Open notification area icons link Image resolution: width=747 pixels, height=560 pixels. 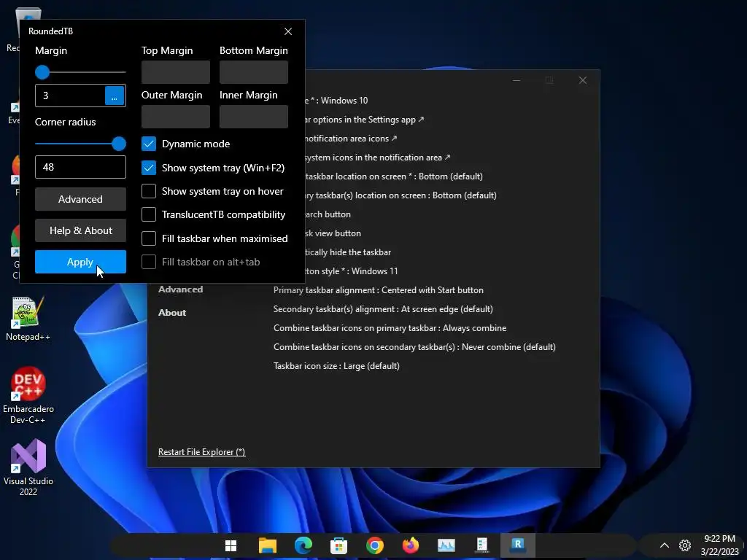click(x=351, y=139)
